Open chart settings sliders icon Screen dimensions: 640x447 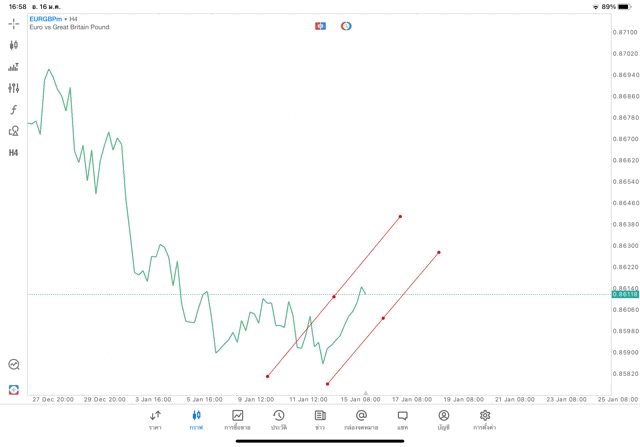14,88
